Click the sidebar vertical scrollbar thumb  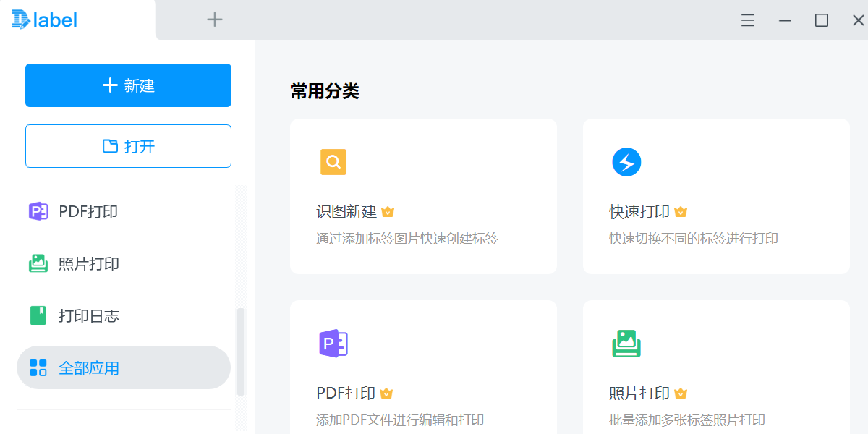[x=241, y=352]
